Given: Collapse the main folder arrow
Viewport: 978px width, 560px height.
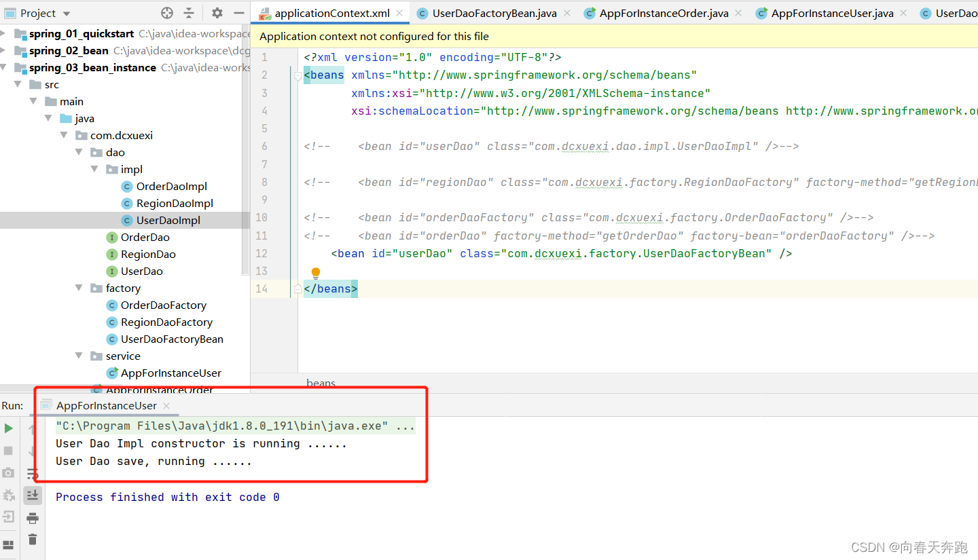Looking at the screenshot, I should 33,101.
